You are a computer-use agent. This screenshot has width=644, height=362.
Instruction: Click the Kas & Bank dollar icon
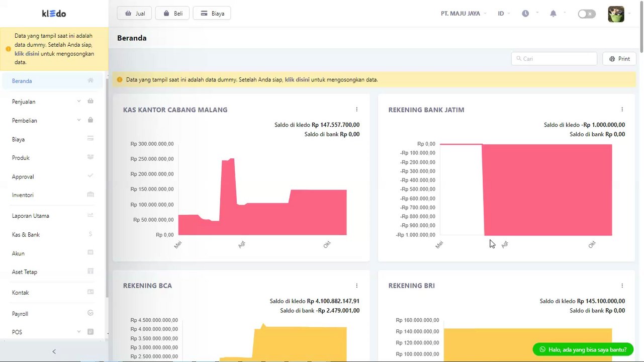tap(90, 234)
